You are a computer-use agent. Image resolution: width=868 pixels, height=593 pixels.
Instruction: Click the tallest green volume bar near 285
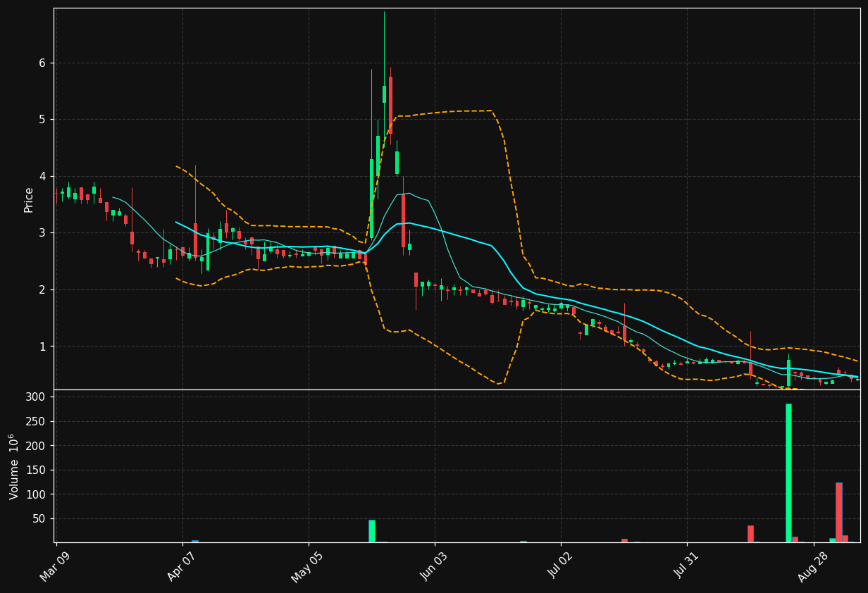click(x=788, y=473)
